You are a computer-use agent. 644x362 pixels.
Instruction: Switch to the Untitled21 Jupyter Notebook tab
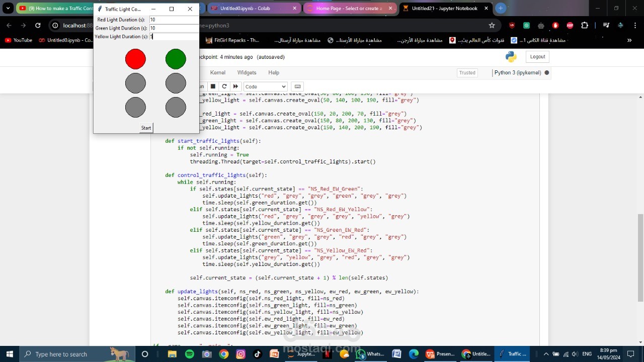445,8
